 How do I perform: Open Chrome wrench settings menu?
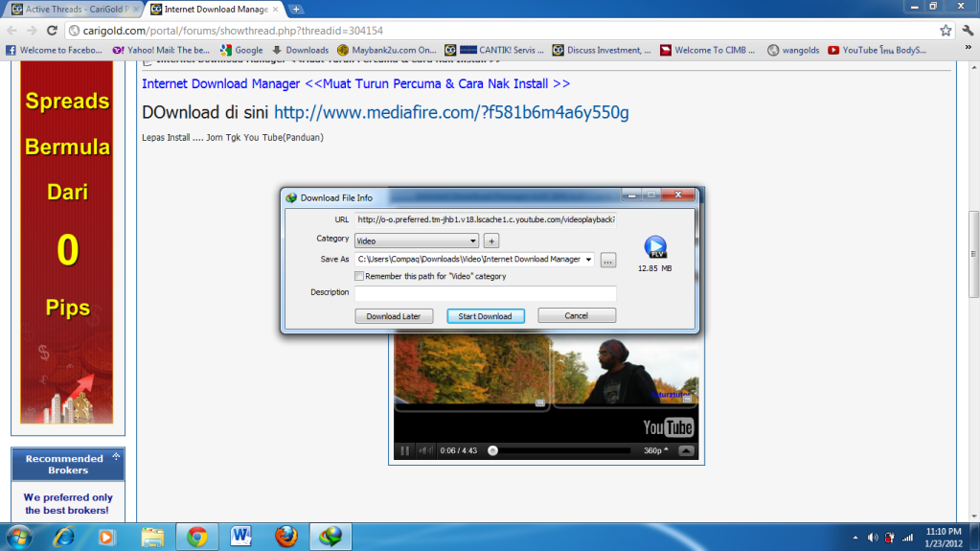pyautogui.click(x=968, y=30)
